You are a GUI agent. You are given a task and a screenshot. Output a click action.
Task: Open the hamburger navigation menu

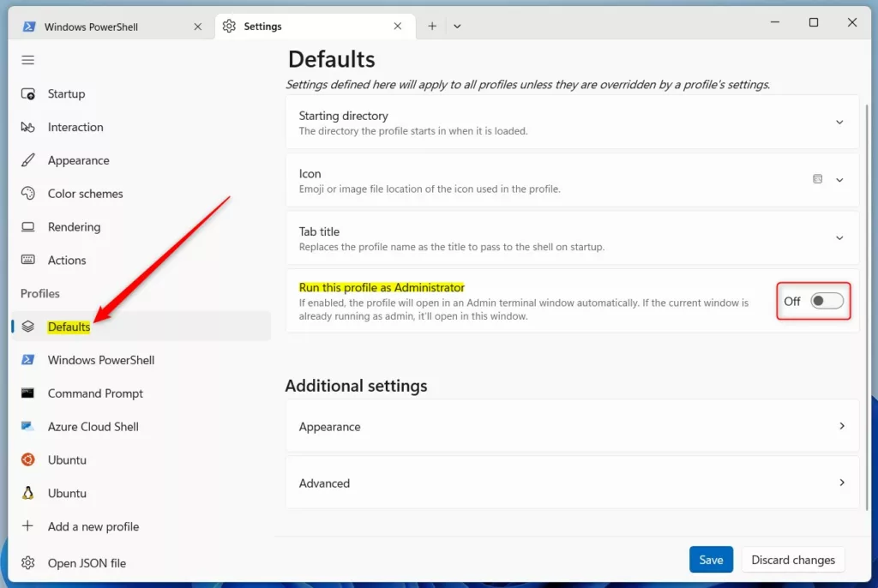point(27,60)
